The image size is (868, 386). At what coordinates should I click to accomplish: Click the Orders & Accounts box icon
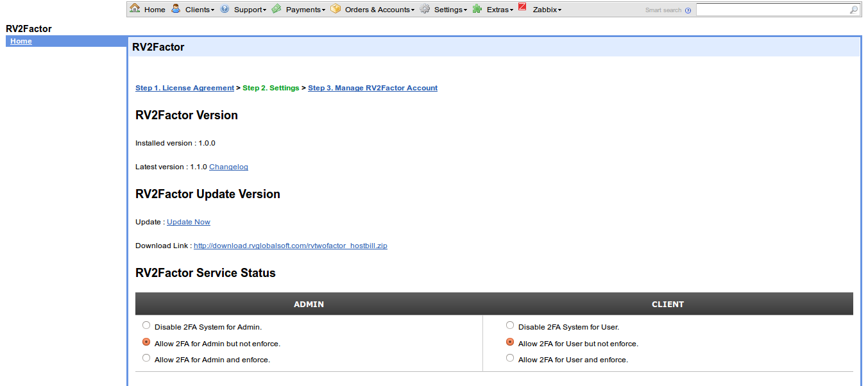336,8
